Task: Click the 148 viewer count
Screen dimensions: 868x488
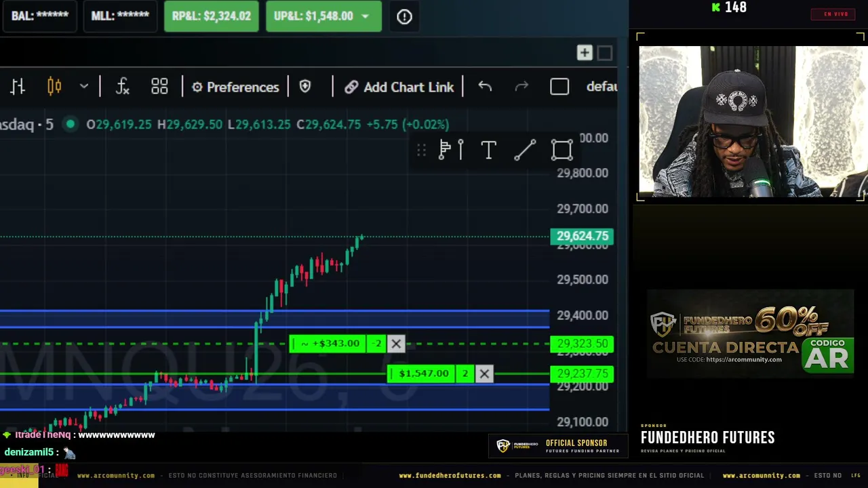Action: point(735,7)
